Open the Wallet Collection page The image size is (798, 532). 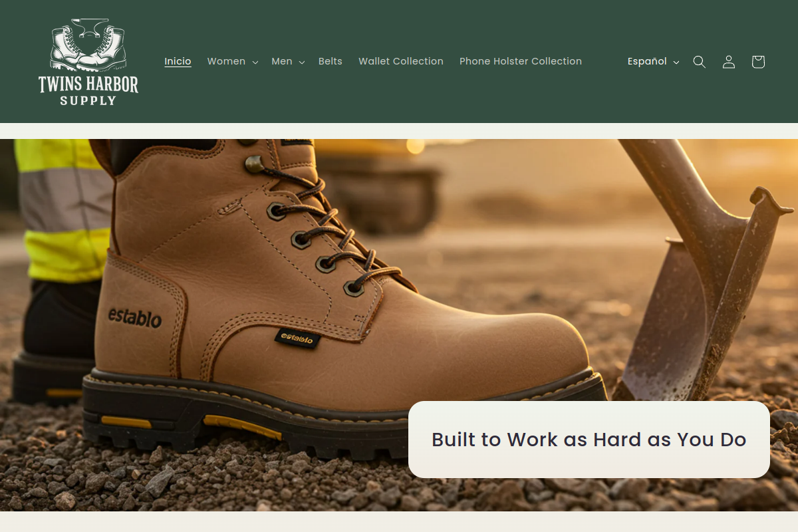pyautogui.click(x=401, y=61)
